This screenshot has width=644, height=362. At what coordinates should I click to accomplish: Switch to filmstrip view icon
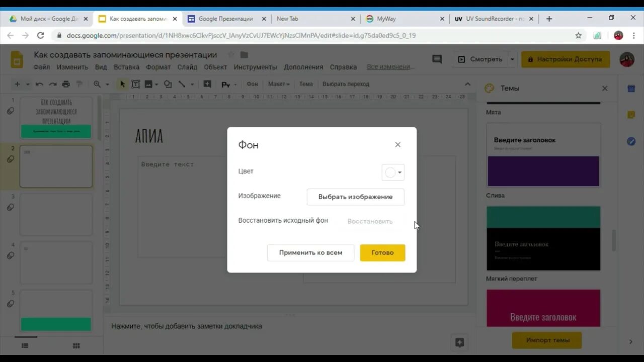(x=25, y=346)
